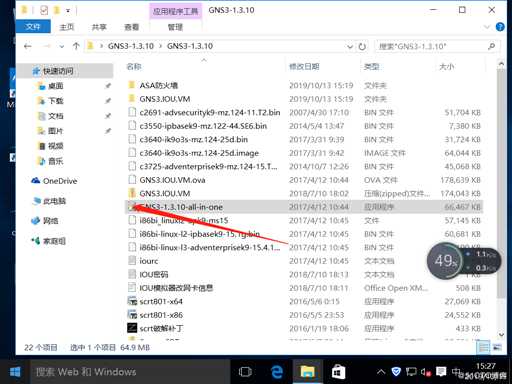
Task: Sort by 类型 column header
Action: tap(371, 67)
